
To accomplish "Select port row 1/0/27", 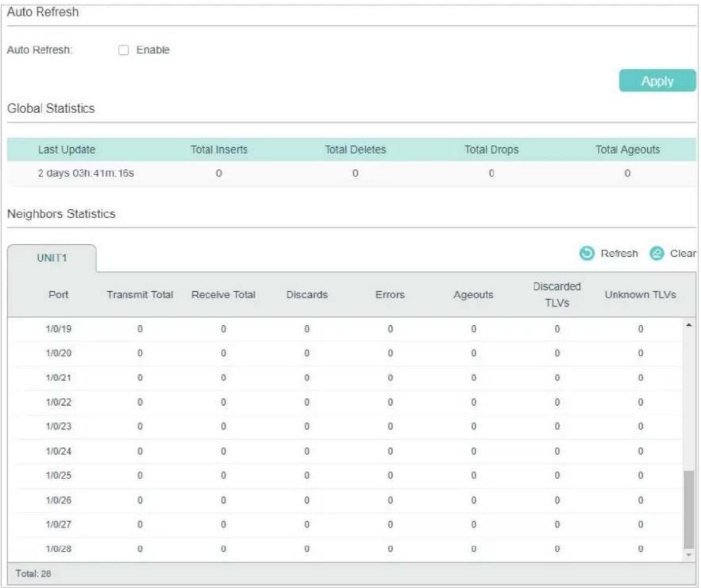I will [349, 524].
